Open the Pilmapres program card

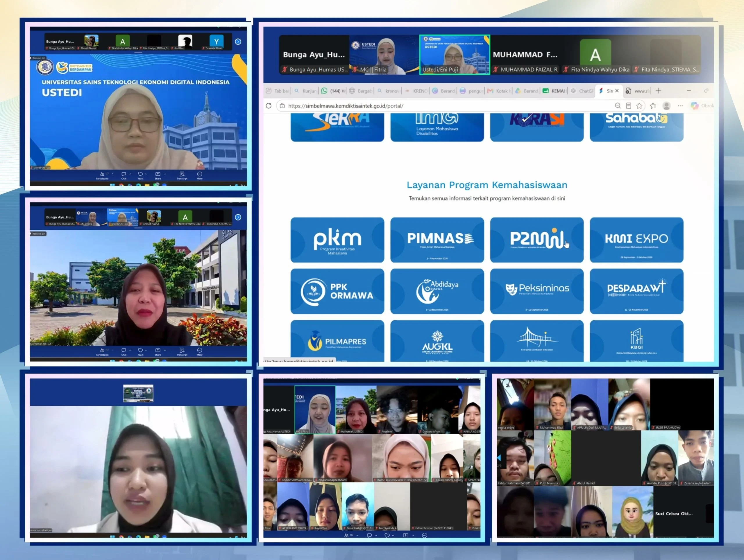[x=337, y=341]
